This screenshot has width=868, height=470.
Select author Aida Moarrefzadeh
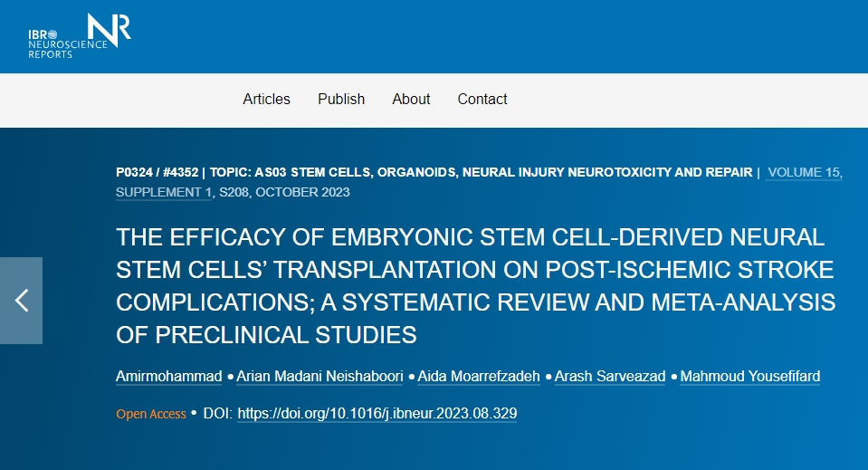tap(480, 376)
